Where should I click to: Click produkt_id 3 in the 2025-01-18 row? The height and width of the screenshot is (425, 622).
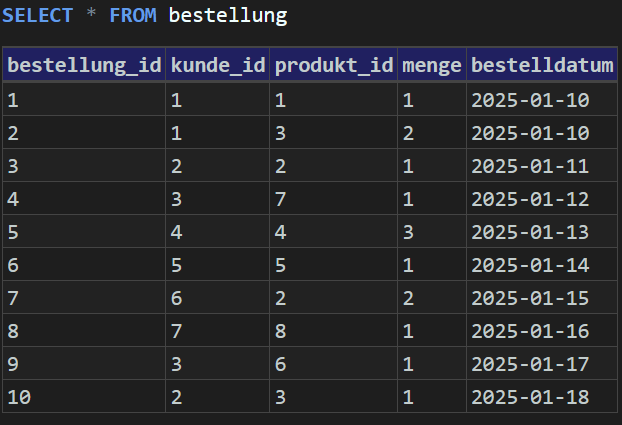[x=334, y=397]
